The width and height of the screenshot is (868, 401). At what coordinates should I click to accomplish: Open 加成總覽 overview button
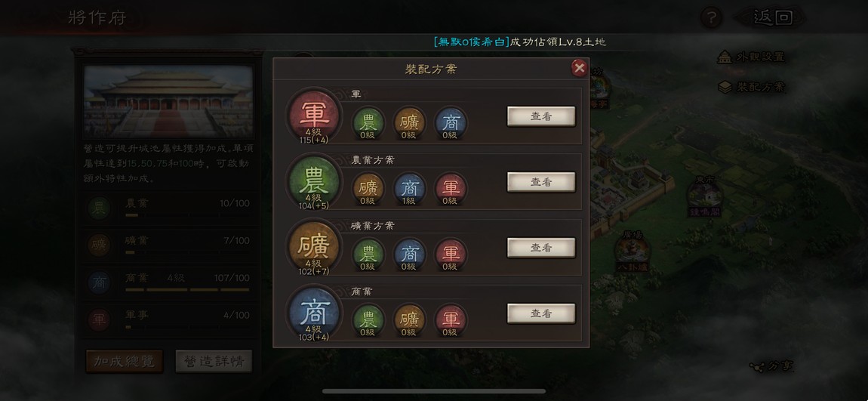[x=124, y=361]
